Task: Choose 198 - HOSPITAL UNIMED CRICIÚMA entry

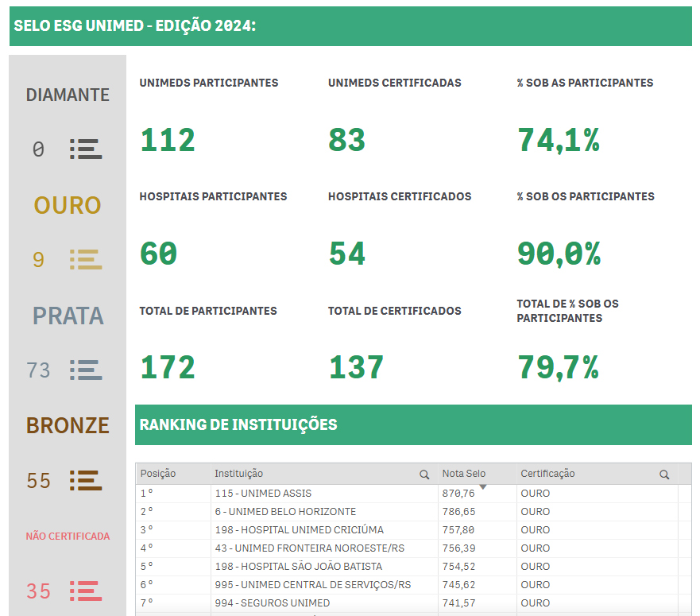Action: (299, 530)
